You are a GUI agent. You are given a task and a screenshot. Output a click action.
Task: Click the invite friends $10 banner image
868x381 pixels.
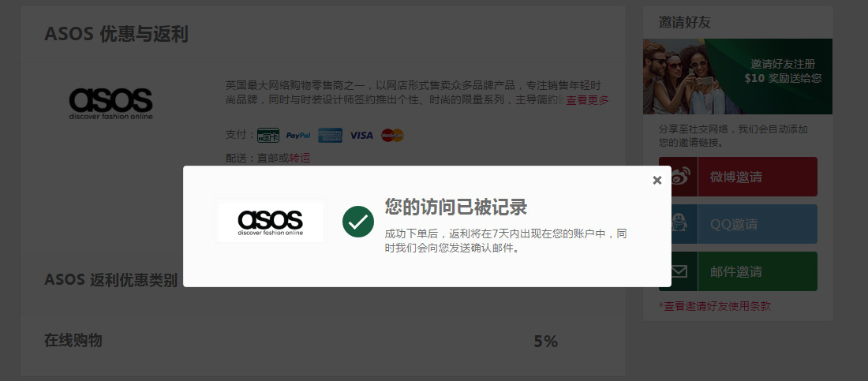click(737, 77)
